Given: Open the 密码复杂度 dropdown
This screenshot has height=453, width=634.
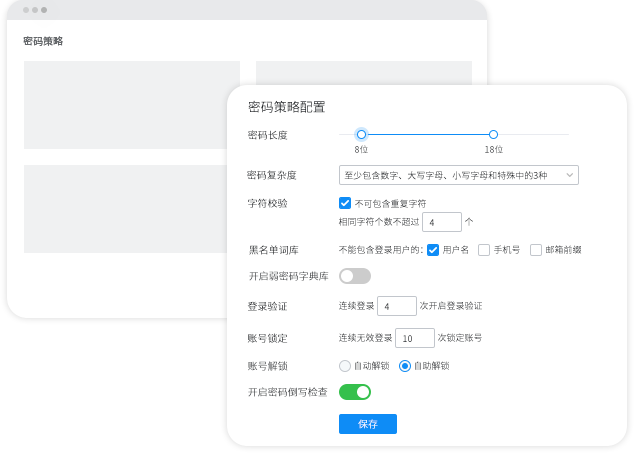Looking at the screenshot, I should click(459, 175).
